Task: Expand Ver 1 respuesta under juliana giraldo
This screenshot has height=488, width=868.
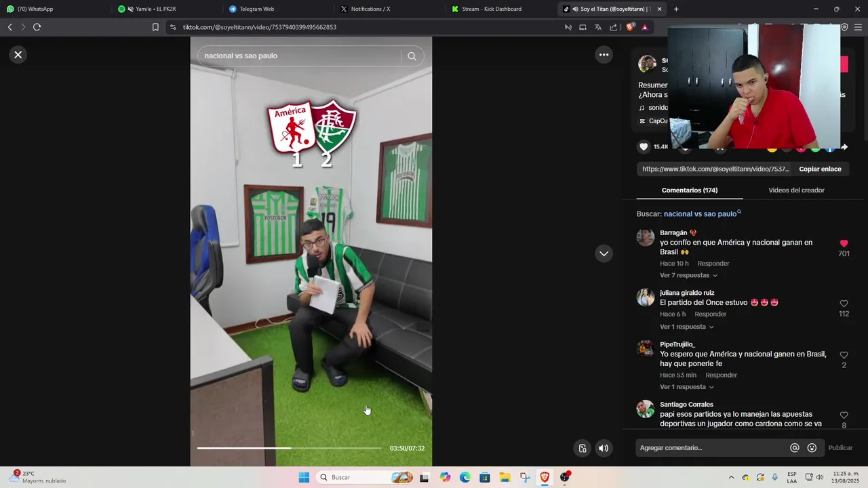Action: pos(686,327)
